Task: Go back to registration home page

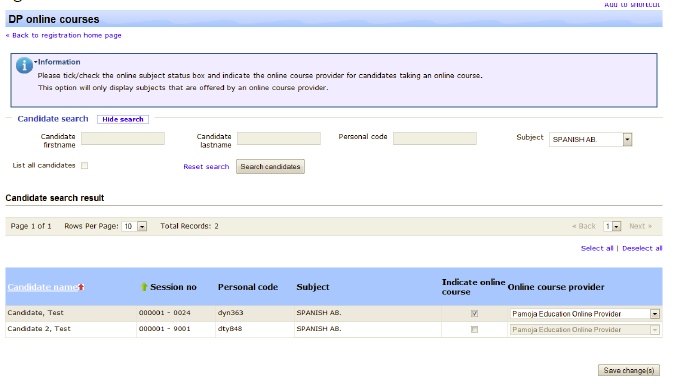Action: coord(64,35)
